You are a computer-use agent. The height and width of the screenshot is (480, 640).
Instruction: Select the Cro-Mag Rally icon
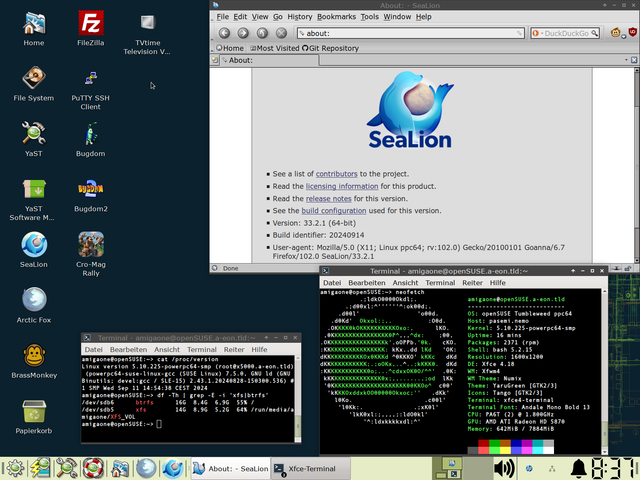tap(91, 254)
